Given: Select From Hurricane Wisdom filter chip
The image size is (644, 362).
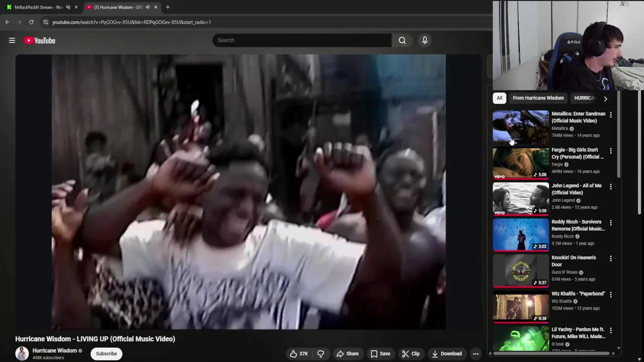Looking at the screenshot, I should pos(538,98).
